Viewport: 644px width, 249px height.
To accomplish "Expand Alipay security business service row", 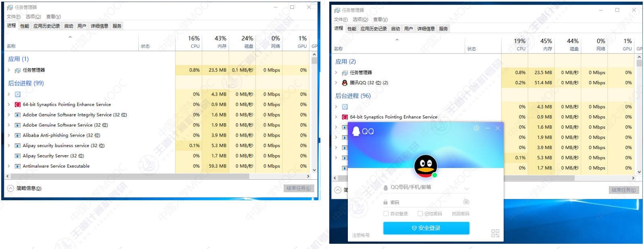I will point(9,145).
